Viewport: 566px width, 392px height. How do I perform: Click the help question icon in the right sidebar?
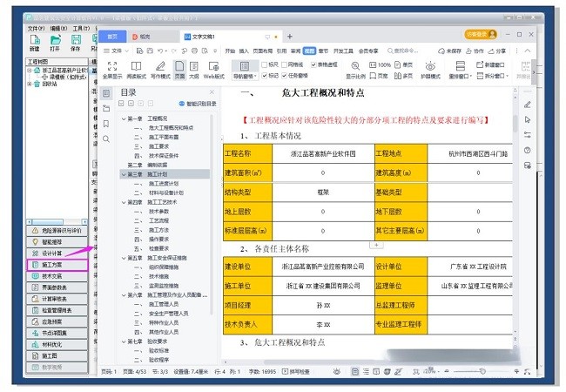[528, 150]
